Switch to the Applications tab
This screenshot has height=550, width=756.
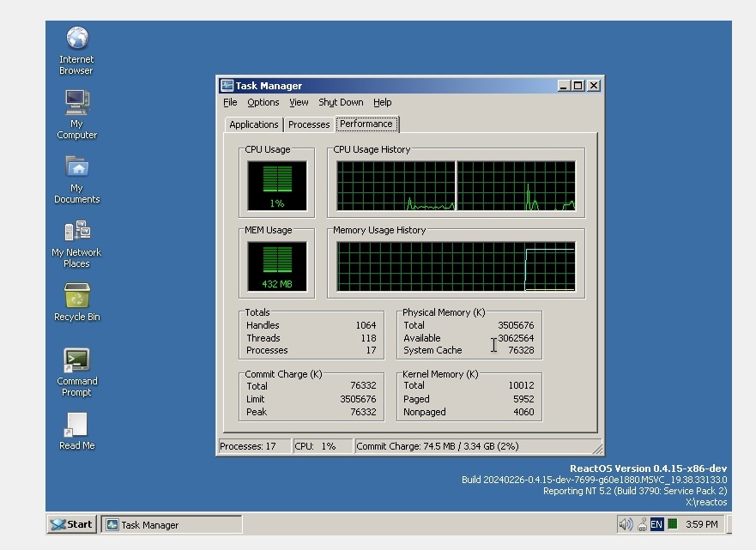click(x=253, y=124)
